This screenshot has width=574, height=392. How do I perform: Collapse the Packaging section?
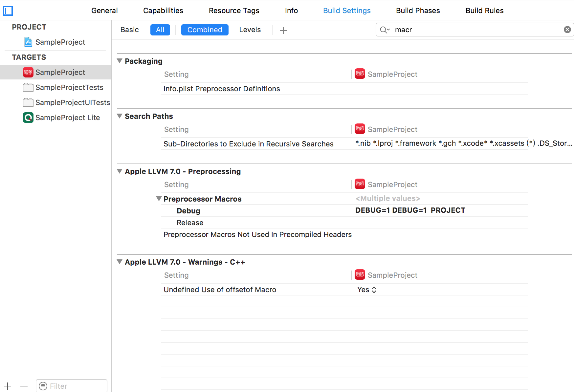point(120,61)
